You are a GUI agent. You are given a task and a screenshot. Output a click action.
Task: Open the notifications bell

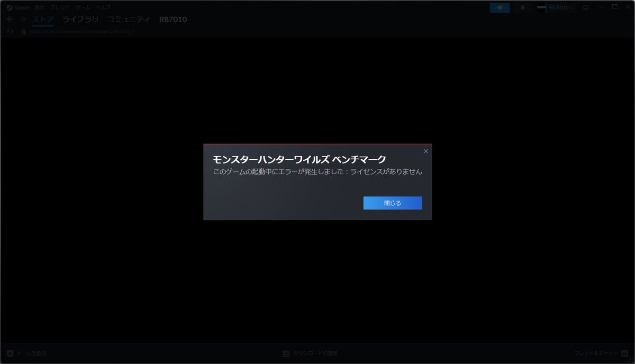(x=523, y=7)
